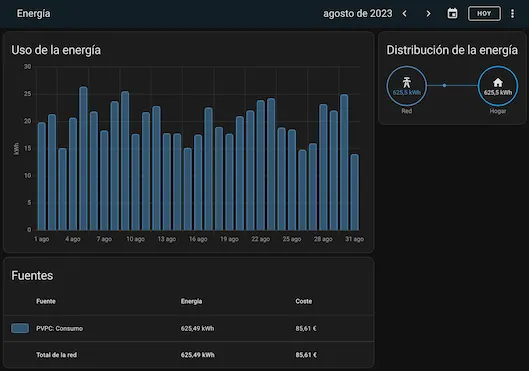Click the tallest bar at 5 ago
This screenshot has width=529, height=371.
coord(83,158)
